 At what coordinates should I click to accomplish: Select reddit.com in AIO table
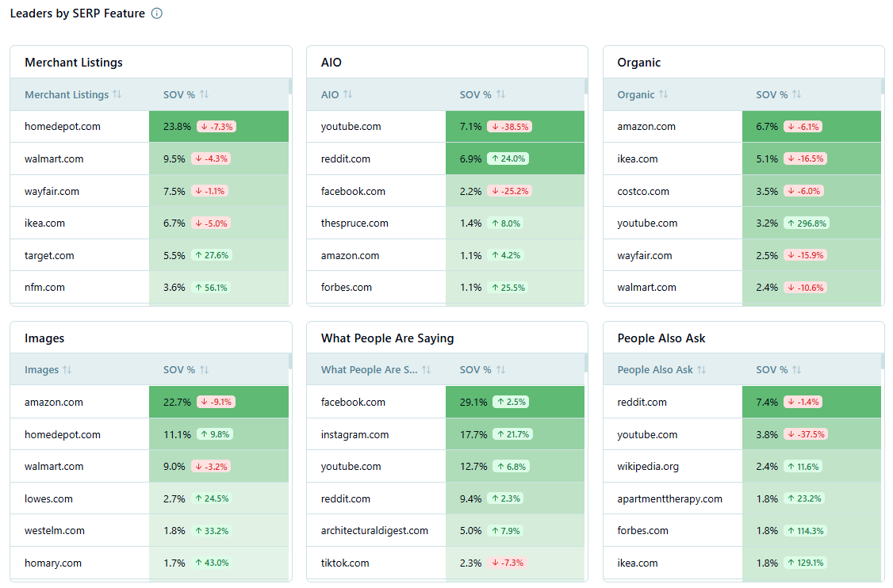click(x=346, y=158)
